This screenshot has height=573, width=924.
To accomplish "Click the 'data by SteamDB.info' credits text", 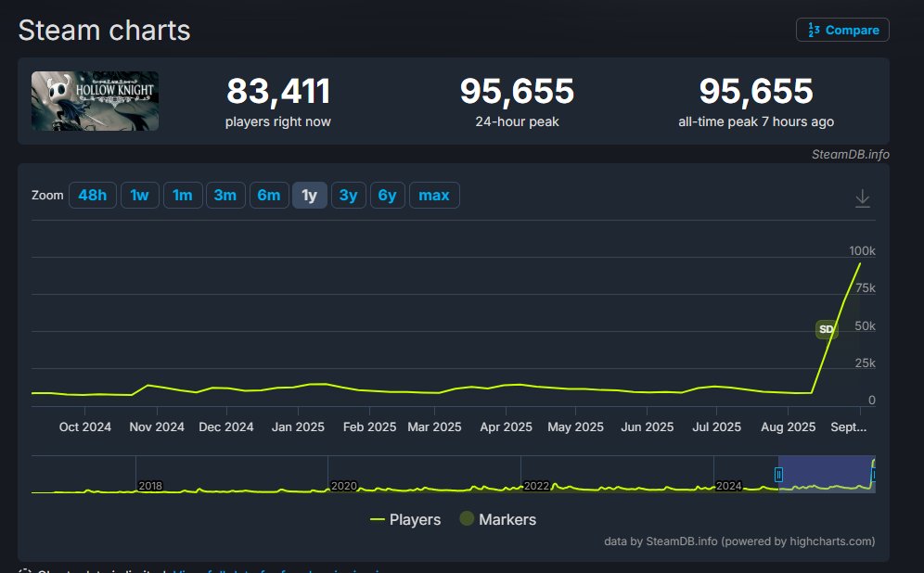I will pyautogui.click(x=739, y=541).
